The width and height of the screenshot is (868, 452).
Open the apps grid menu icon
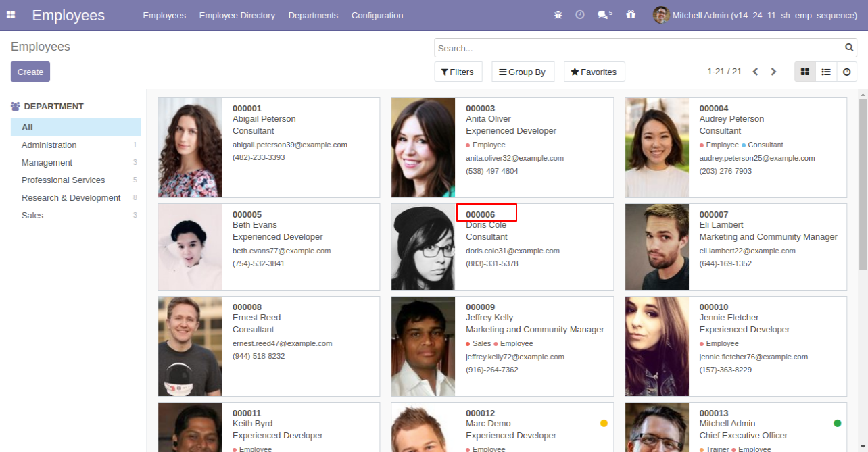[x=11, y=15]
